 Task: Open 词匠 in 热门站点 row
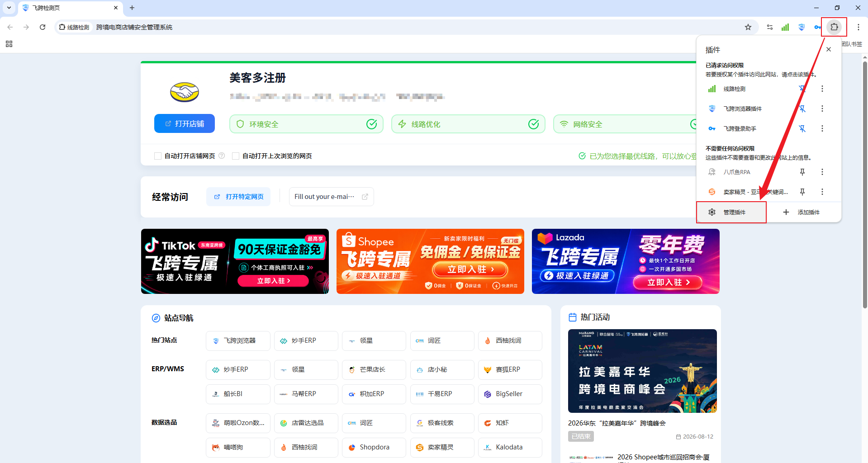click(442, 341)
